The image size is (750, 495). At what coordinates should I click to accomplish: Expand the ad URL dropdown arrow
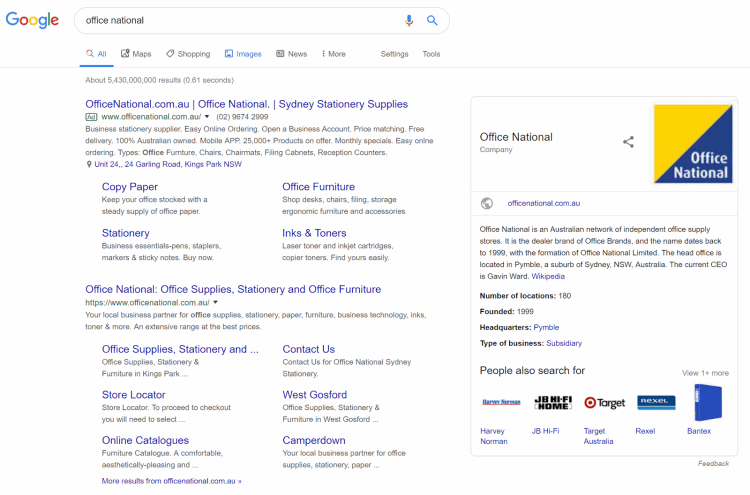(x=208, y=117)
